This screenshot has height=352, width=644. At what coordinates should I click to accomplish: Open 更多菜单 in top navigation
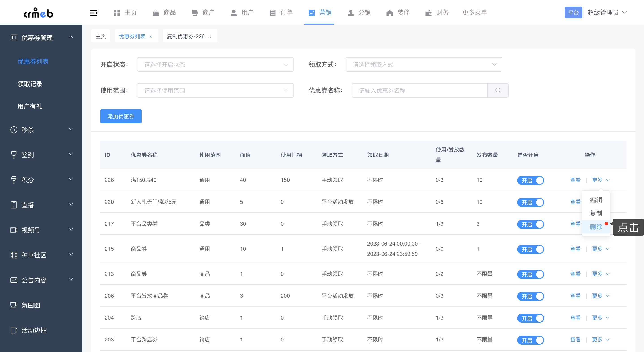click(x=474, y=13)
